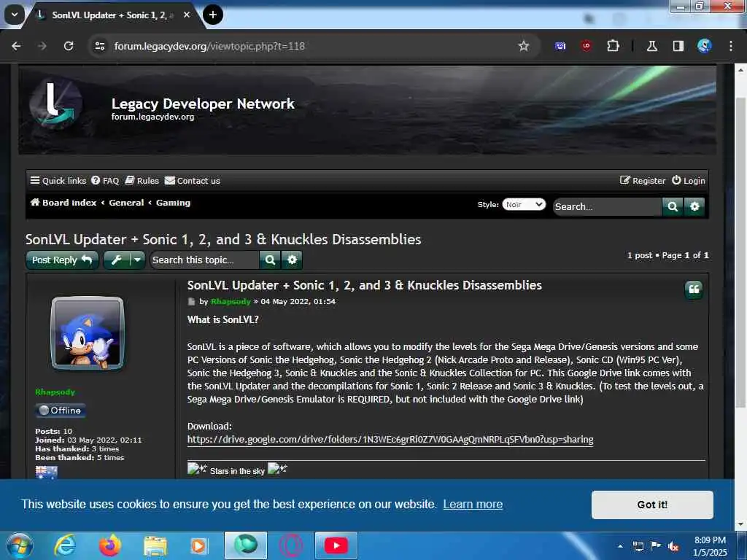747x560 pixels.
Task: Show hidden system tray icons arrow
Action: pos(620,546)
